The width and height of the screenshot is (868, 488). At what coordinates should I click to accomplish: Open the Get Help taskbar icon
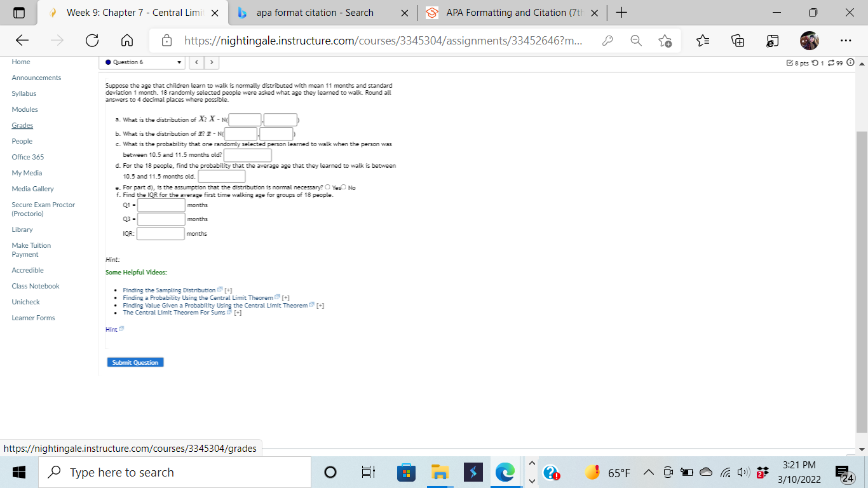point(551,473)
